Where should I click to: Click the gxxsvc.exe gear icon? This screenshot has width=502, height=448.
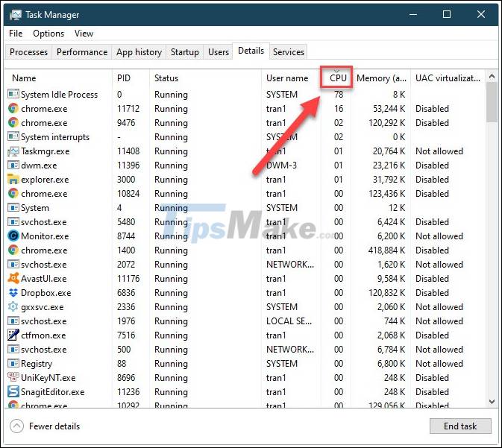[13, 306]
